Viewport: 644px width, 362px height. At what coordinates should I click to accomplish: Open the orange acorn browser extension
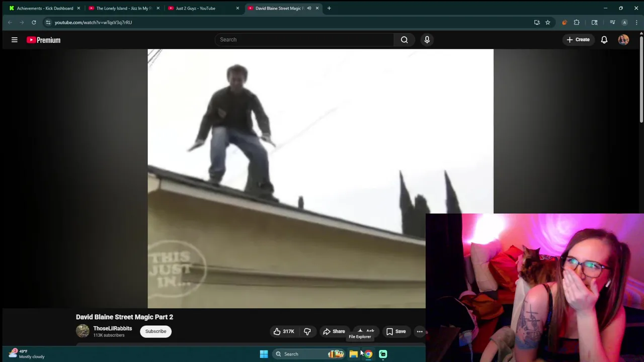[x=565, y=22]
